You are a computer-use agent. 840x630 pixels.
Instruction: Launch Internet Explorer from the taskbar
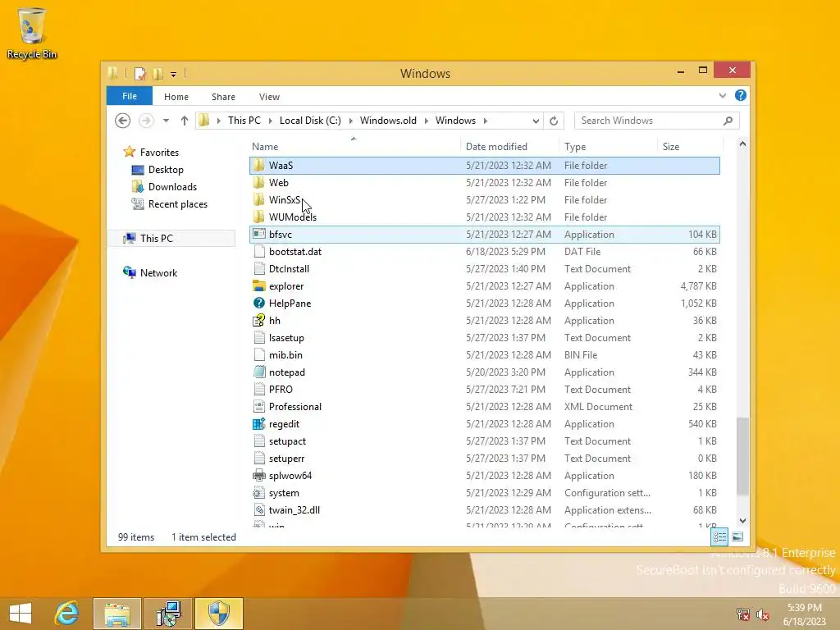(x=67, y=614)
